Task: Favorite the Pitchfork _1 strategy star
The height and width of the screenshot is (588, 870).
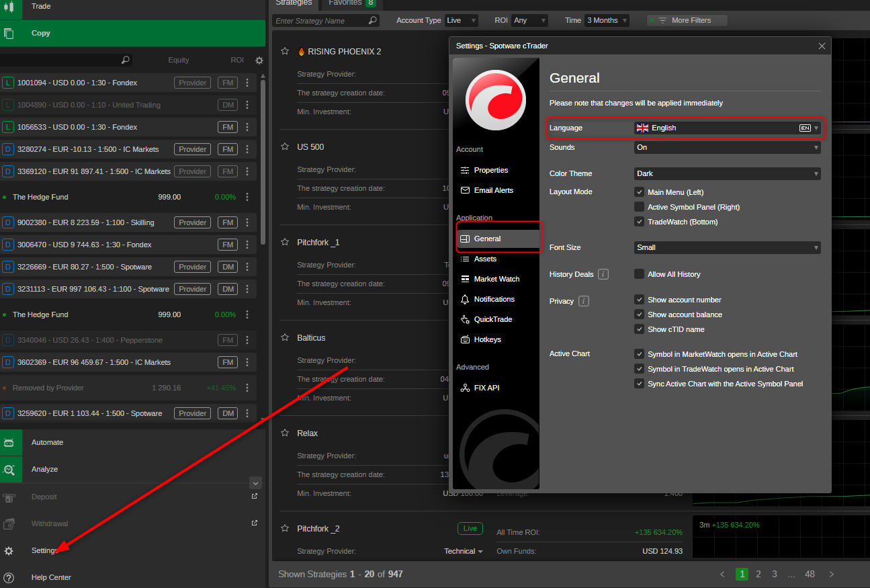Action: (x=285, y=242)
